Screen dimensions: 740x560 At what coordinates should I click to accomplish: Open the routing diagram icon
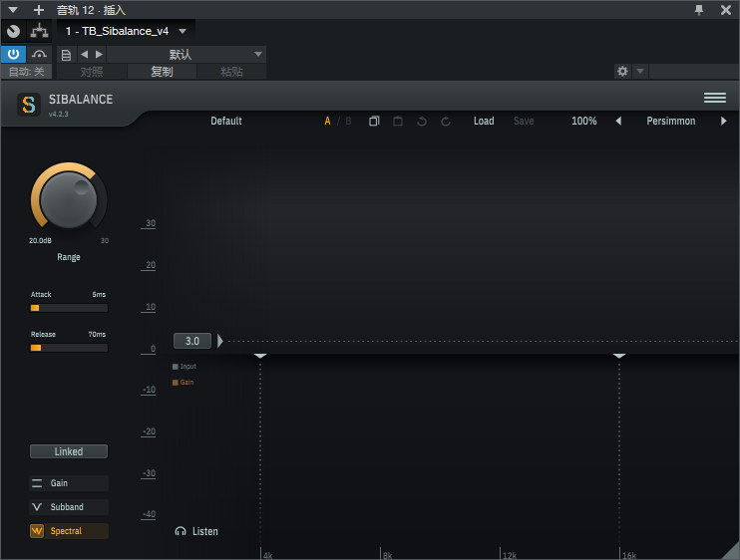(x=39, y=31)
